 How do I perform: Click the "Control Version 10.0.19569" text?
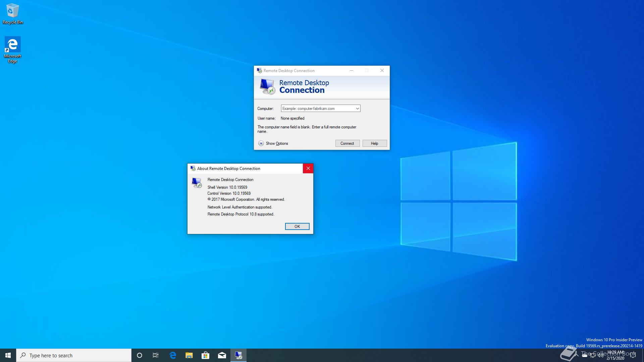pos(229,193)
